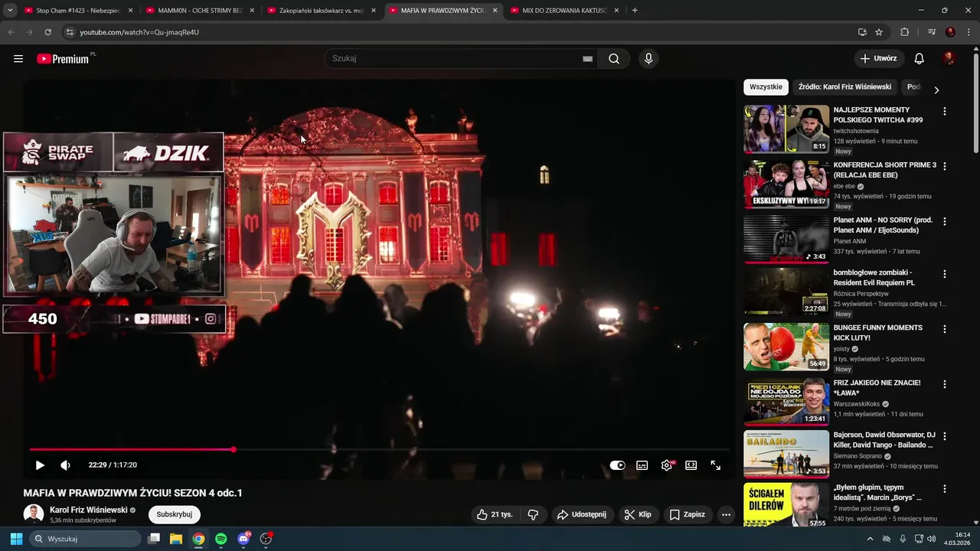Start voice search with microphone icon
The height and width of the screenshot is (551, 980).
coord(648,59)
